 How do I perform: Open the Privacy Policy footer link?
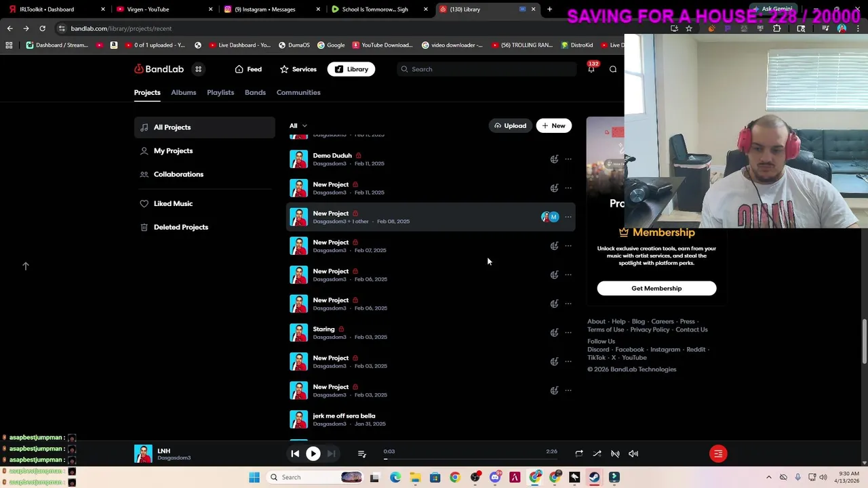coord(650,329)
